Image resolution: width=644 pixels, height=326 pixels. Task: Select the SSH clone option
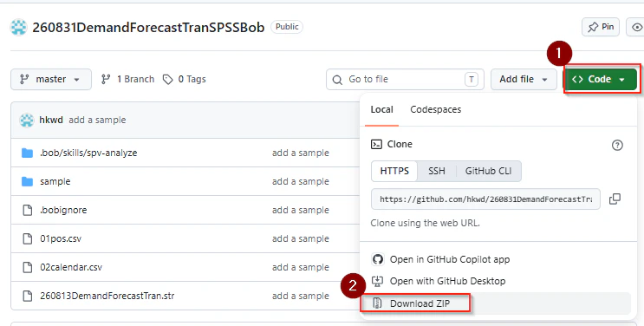coord(437,171)
